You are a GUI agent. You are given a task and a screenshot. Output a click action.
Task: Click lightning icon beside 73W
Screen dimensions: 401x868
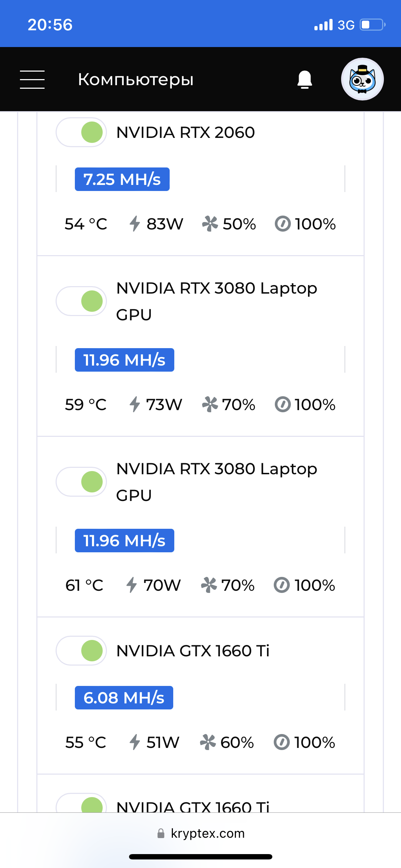[x=135, y=404]
